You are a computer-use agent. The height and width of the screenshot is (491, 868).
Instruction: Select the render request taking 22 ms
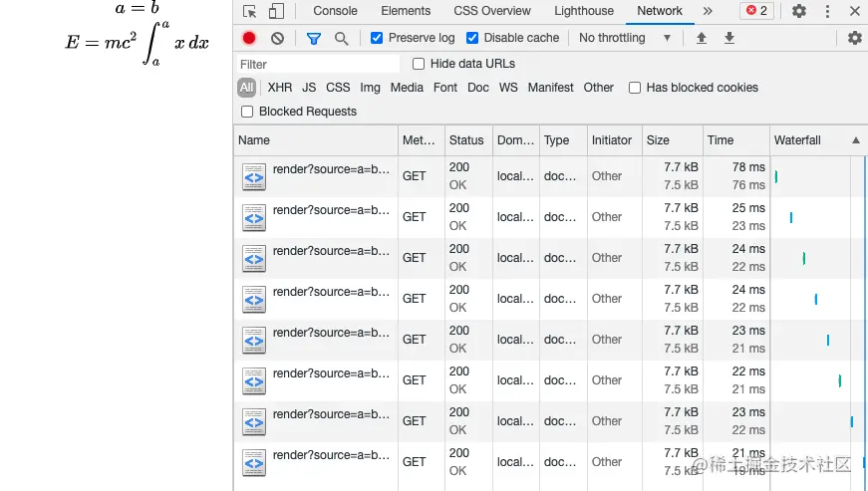[x=551, y=380]
